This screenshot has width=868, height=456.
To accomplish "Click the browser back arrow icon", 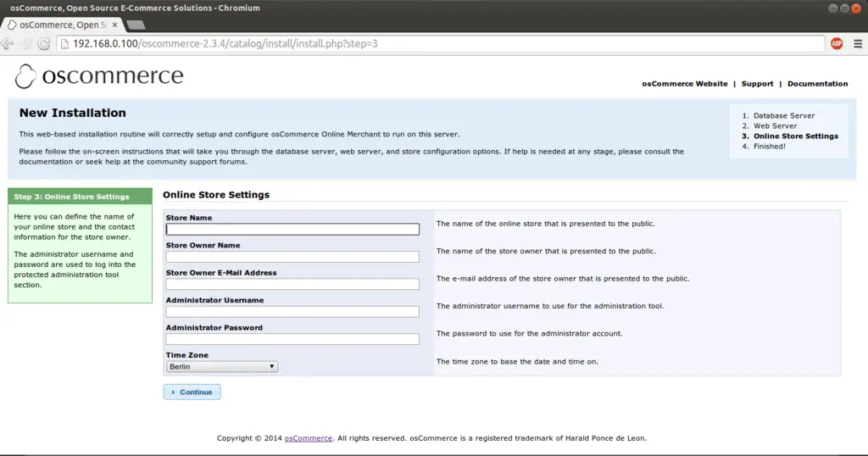I will click(x=7, y=44).
